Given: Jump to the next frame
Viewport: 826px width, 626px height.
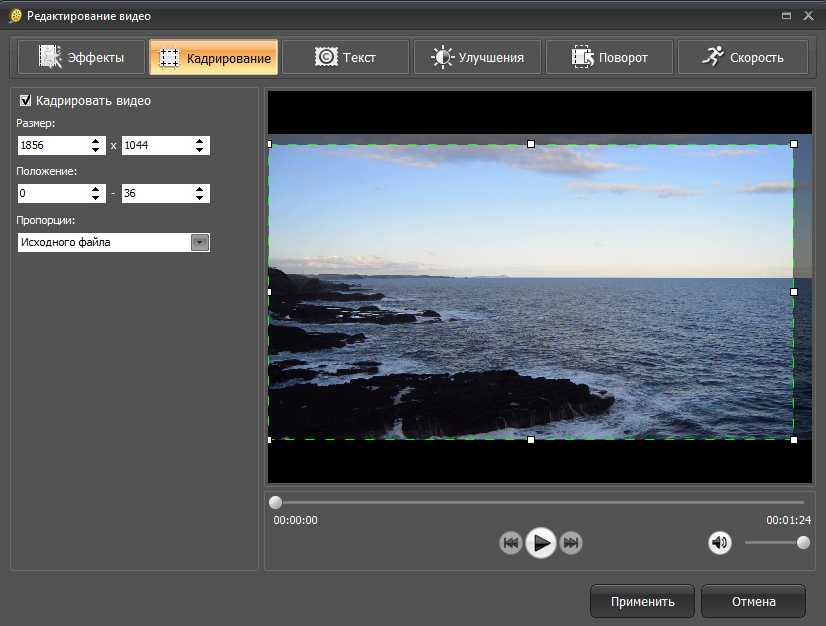Looking at the screenshot, I should (x=571, y=543).
